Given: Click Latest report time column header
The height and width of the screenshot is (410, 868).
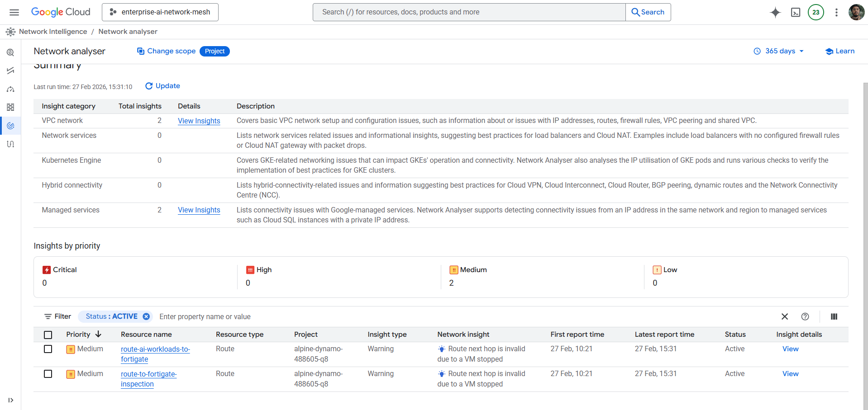Looking at the screenshot, I should (x=664, y=335).
